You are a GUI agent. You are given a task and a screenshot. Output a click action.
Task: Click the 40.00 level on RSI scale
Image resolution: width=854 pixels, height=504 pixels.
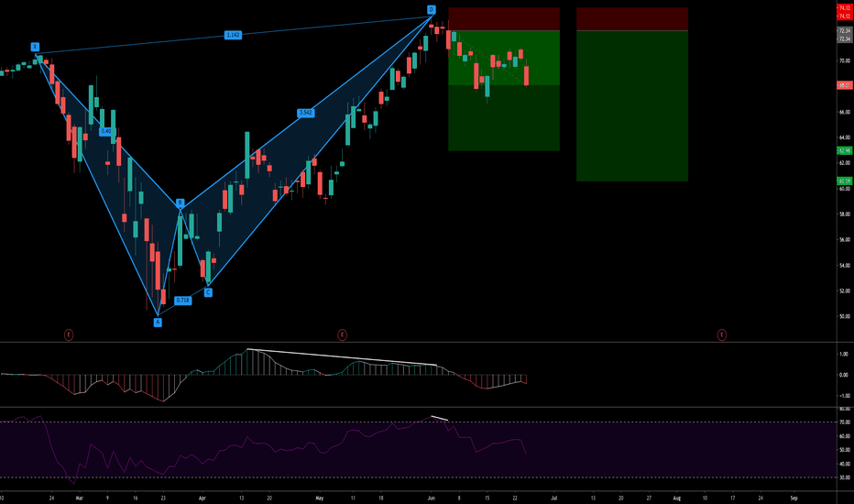tap(844, 465)
